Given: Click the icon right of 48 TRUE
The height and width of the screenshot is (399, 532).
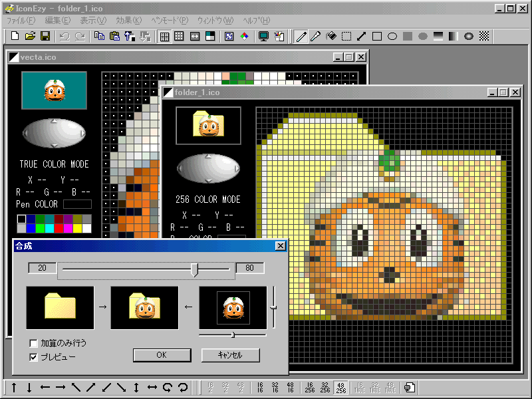Looking at the screenshot, I should pyautogui.click(x=410, y=388).
